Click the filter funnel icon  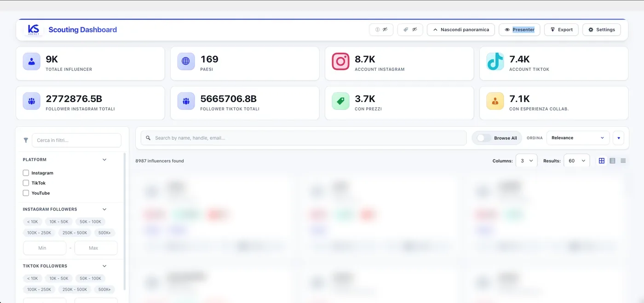[x=26, y=140]
